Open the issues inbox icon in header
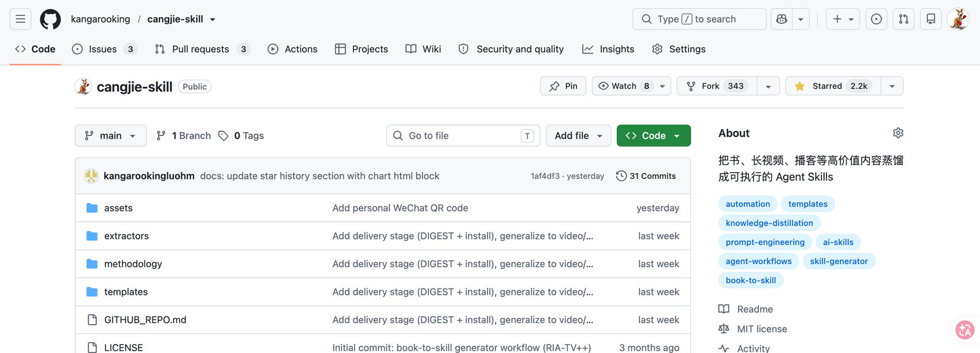This screenshot has height=353, width=980. [876, 19]
